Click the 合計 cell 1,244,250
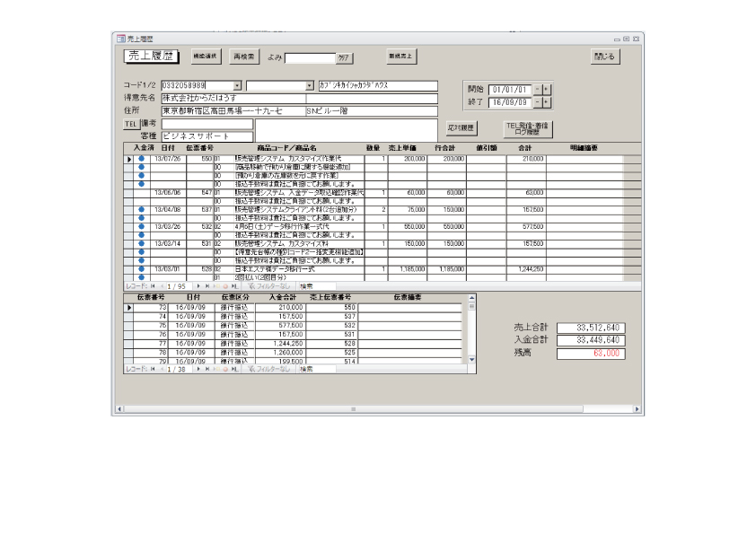Image resolution: width=756 pixels, height=534 pixels. pyautogui.click(x=526, y=269)
